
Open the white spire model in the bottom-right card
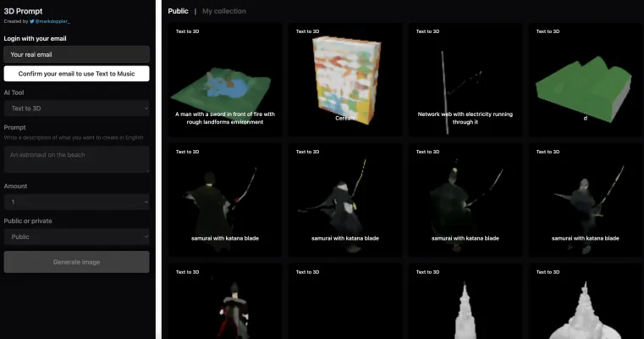click(585, 305)
